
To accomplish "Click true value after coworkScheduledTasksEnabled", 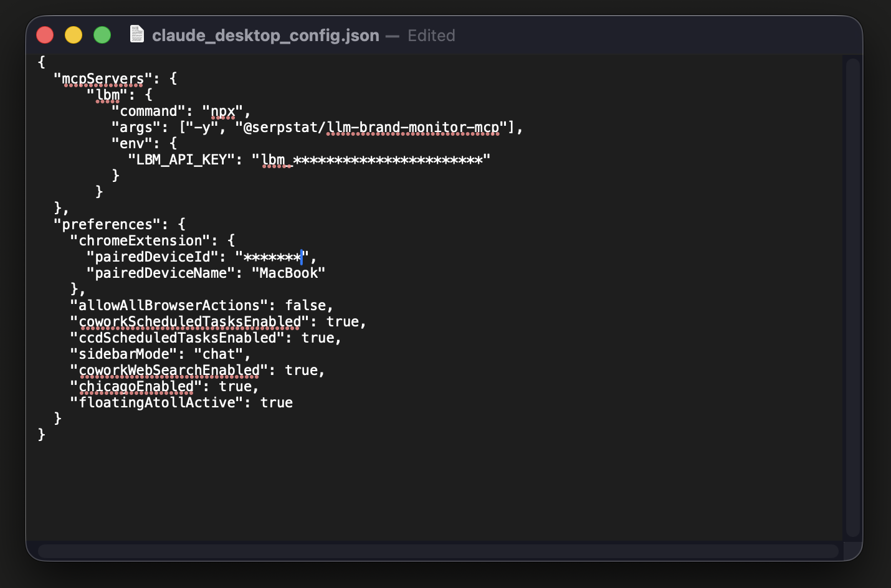I will [343, 321].
